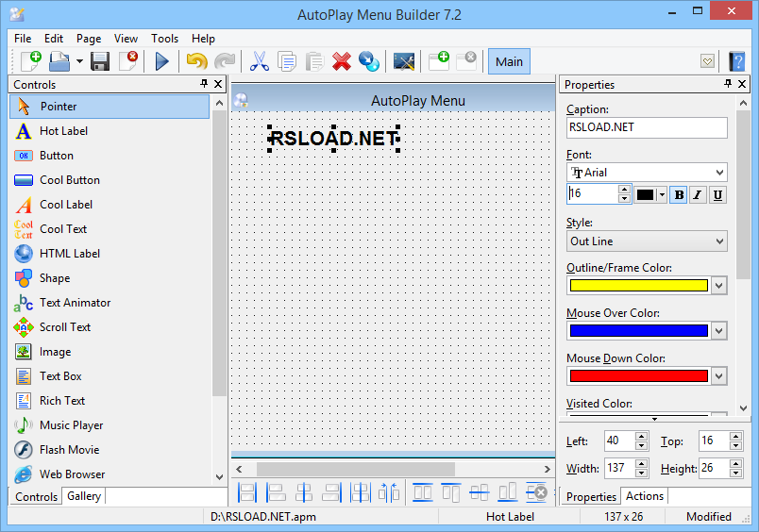The height and width of the screenshot is (532, 759).
Task: Pin the Controls panel
Action: coord(204,84)
